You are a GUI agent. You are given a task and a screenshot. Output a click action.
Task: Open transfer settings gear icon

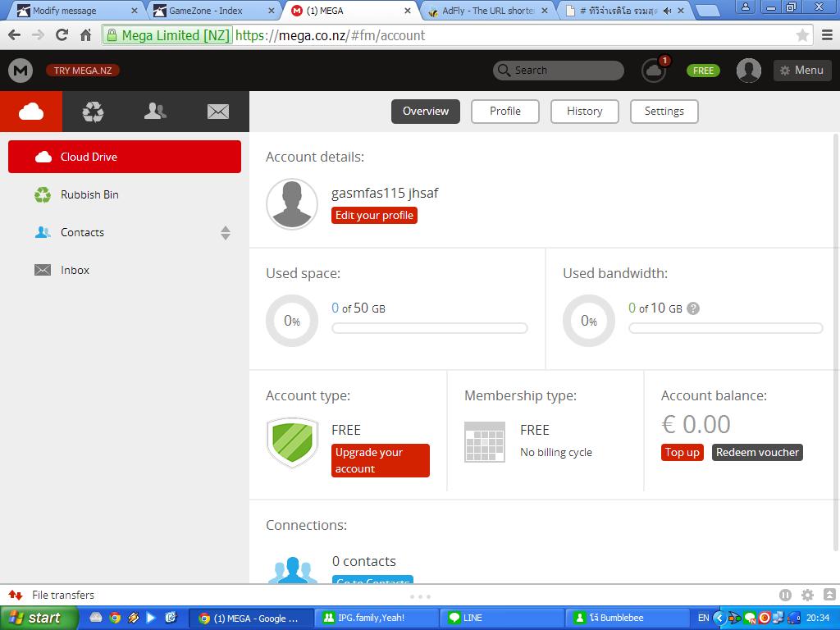[x=807, y=595]
